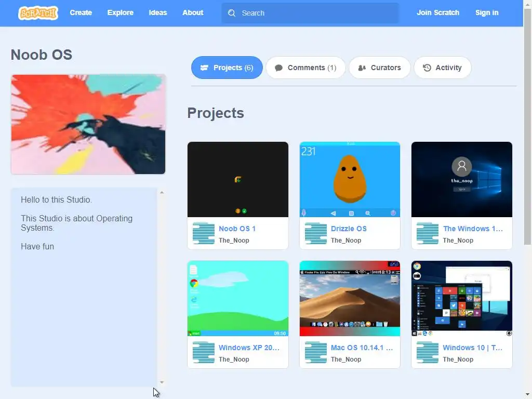This screenshot has width=532, height=399.
Task: Open the Ideas menu item
Action: pos(158,12)
